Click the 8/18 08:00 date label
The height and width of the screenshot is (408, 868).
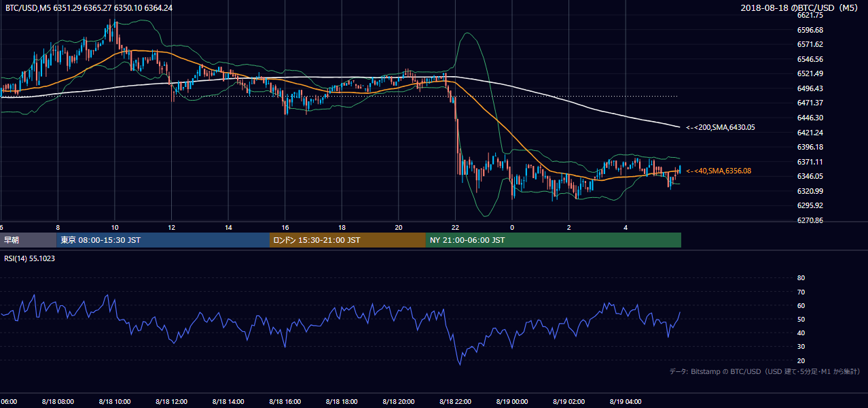click(x=58, y=401)
